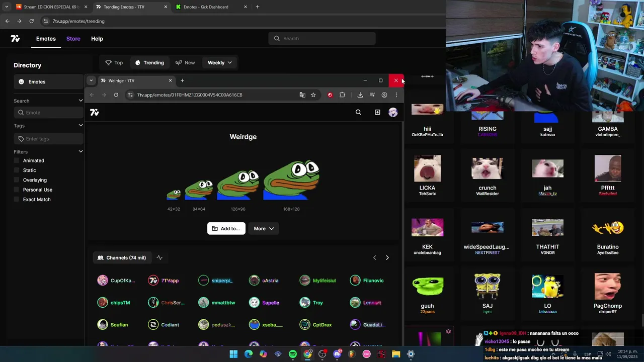This screenshot has height=362, width=644.
Task: Open the extensions puzzle icon in the Weirdge window
Action: click(342, 95)
